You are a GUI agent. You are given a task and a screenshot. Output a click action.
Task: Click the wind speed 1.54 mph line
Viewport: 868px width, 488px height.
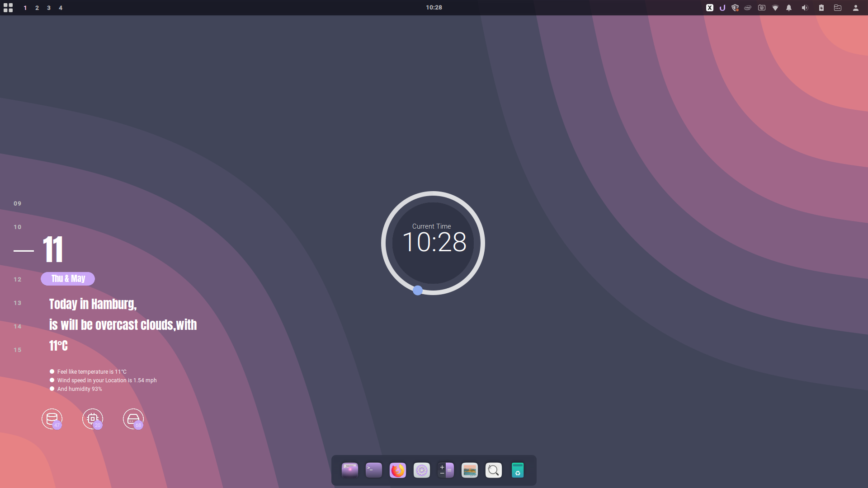click(107, 380)
